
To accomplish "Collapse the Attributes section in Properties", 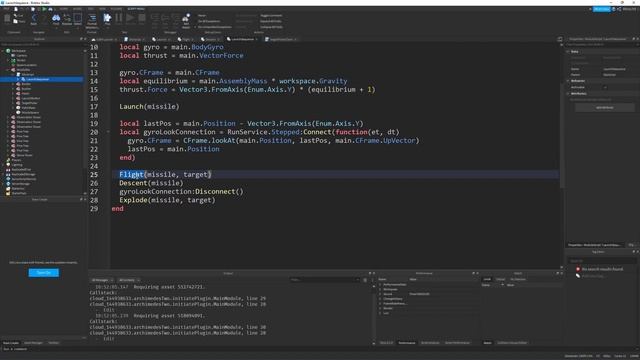I will (x=568, y=93).
